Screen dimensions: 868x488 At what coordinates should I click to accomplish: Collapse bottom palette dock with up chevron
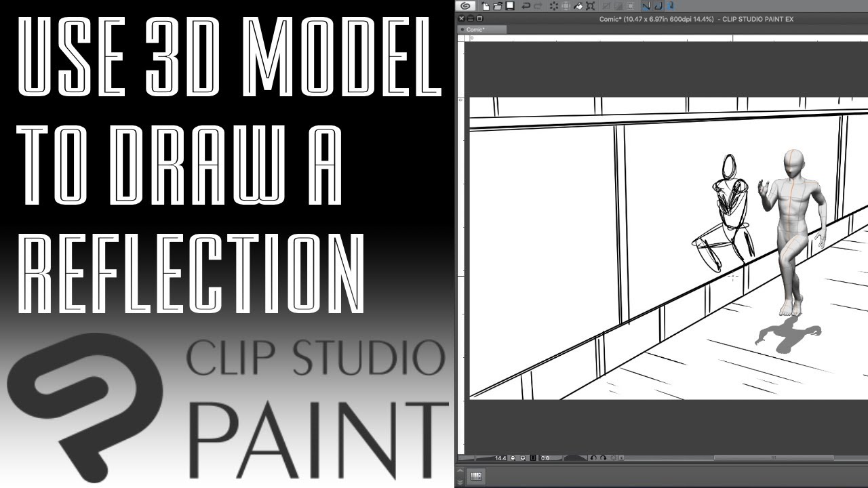point(460,470)
